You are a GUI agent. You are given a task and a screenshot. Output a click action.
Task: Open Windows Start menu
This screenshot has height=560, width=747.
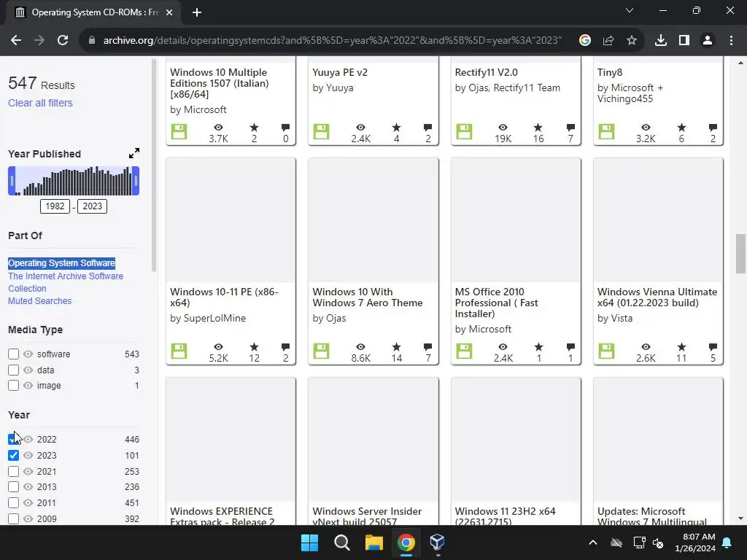coord(309,542)
